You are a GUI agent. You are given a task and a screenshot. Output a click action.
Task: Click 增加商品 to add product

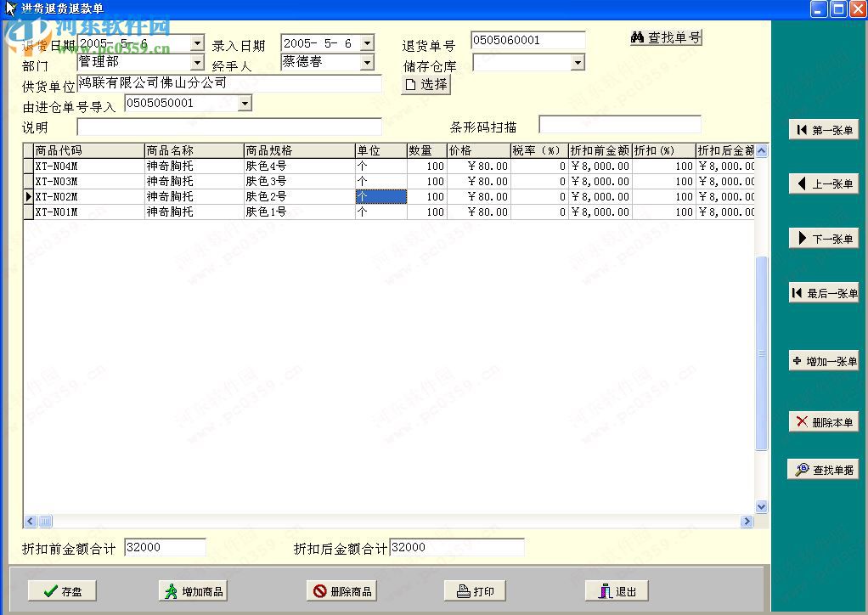[193, 590]
